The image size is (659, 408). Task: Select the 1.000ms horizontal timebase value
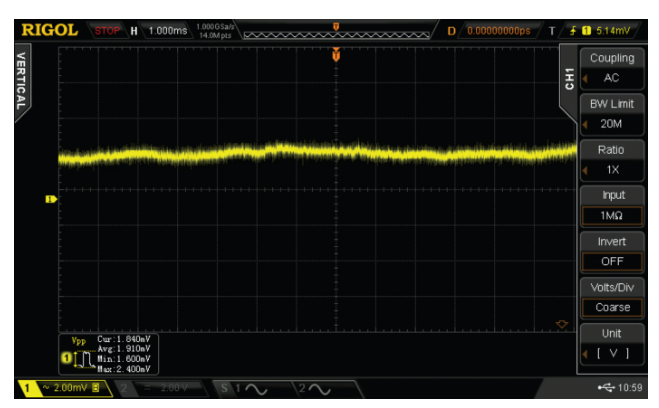[168, 31]
